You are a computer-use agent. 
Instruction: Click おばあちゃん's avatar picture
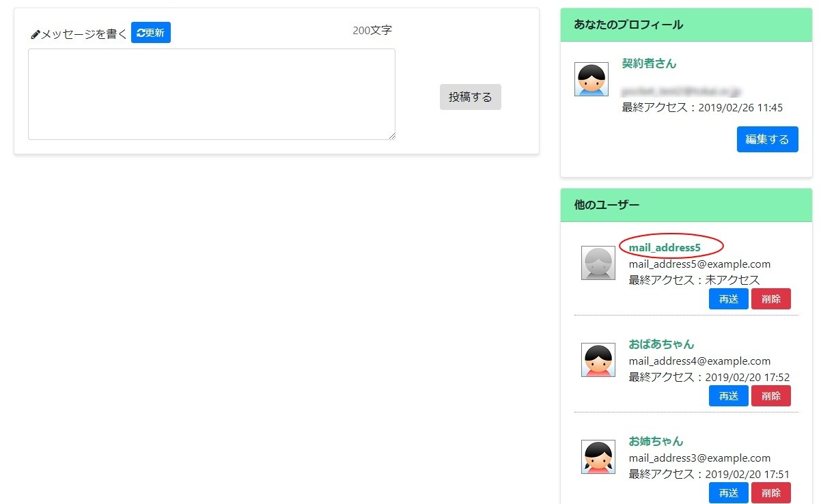click(598, 359)
